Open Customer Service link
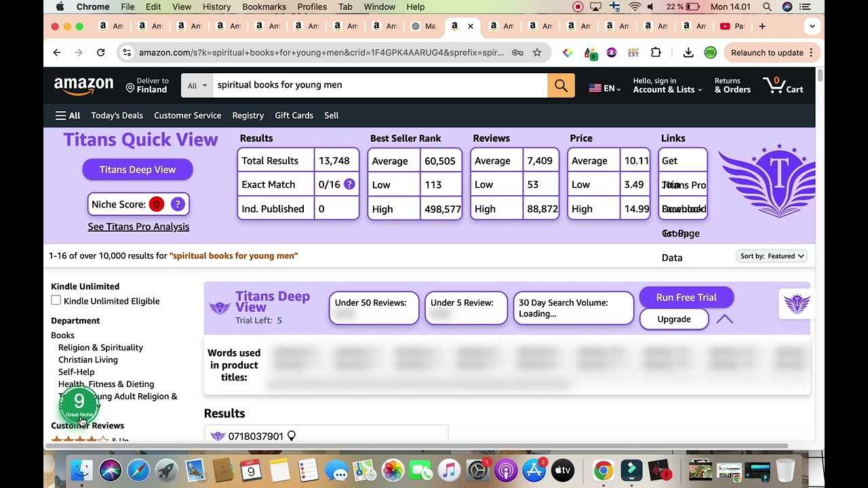868x488 pixels. pyautogui.click(x=187, y=116)
